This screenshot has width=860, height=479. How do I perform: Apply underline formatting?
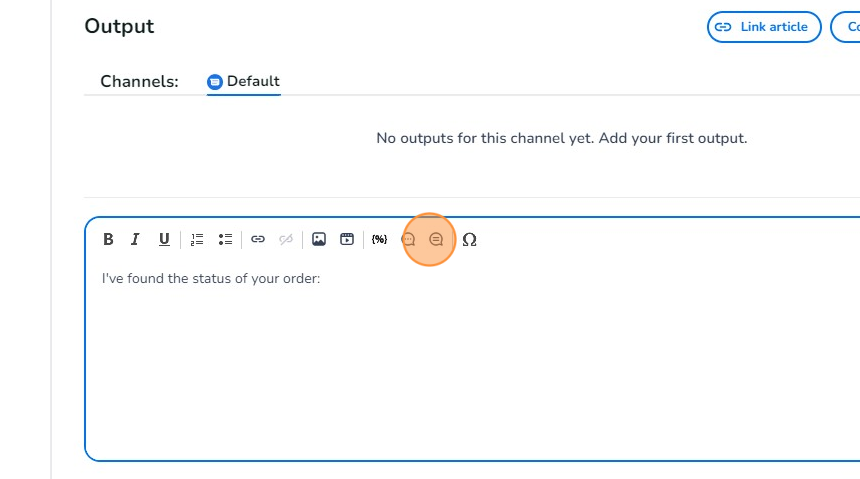[x=164, y=239]
